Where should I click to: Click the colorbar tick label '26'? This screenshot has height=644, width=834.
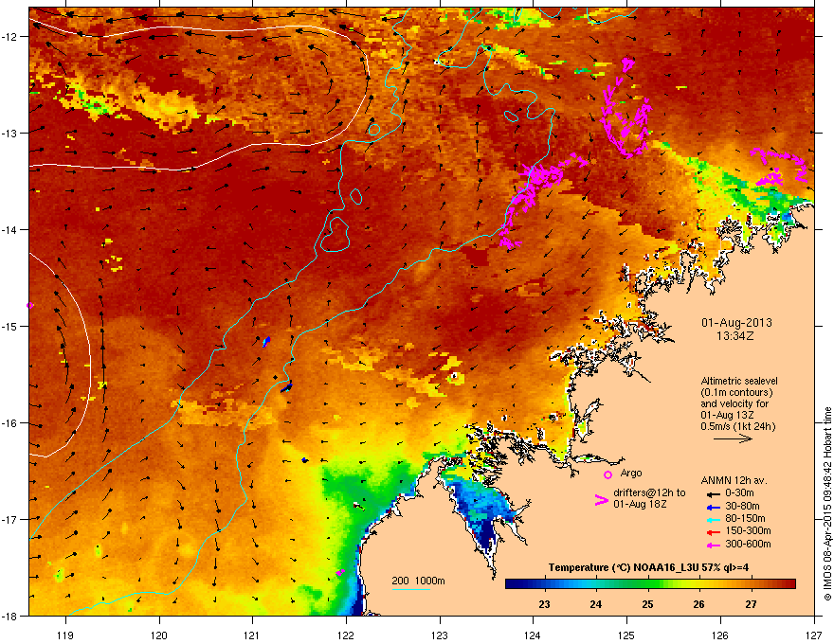(698, 604)
